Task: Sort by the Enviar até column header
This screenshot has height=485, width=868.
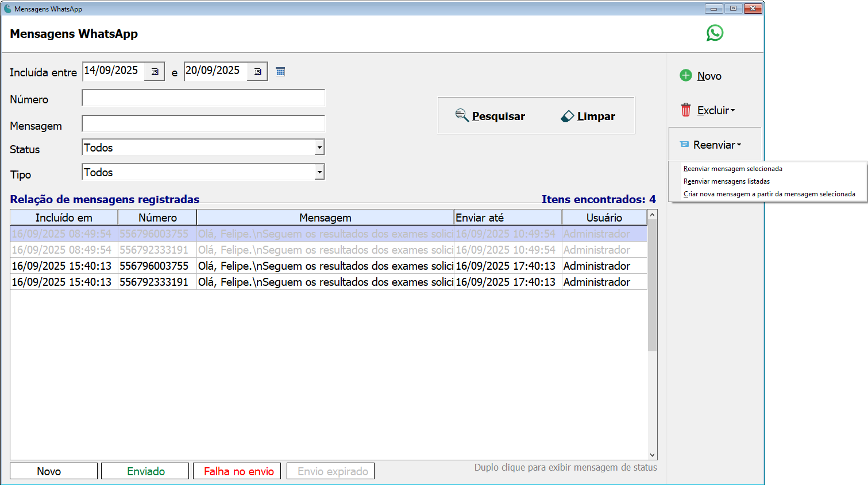Action: click(508, 218)
